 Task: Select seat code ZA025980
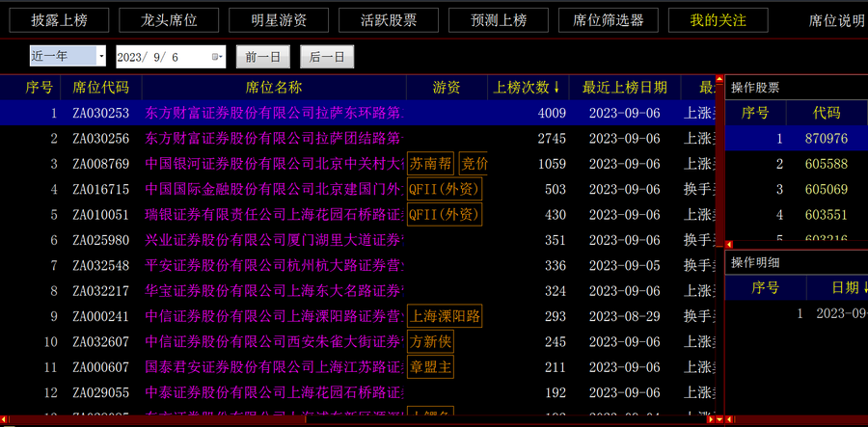(100, 240)
